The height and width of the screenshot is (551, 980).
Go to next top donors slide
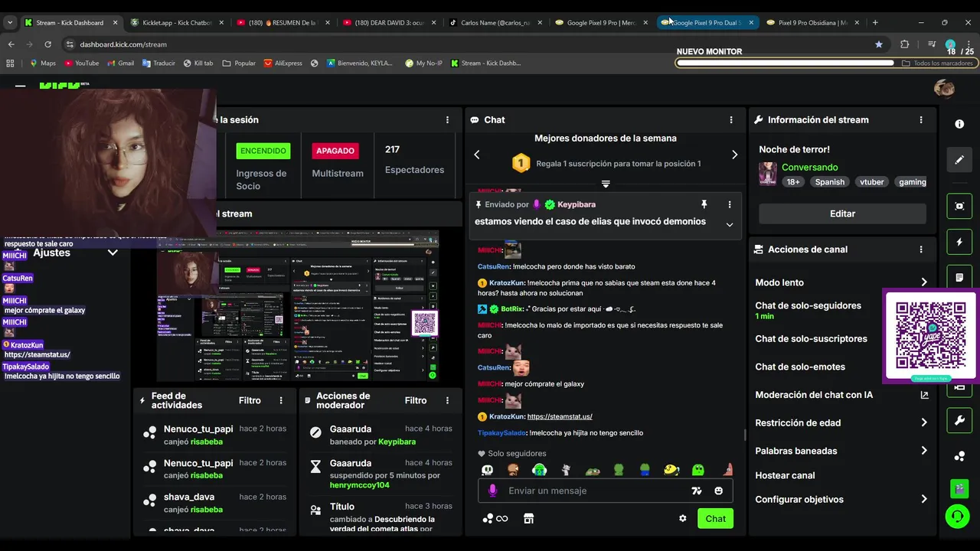click(x=734, y=155)
